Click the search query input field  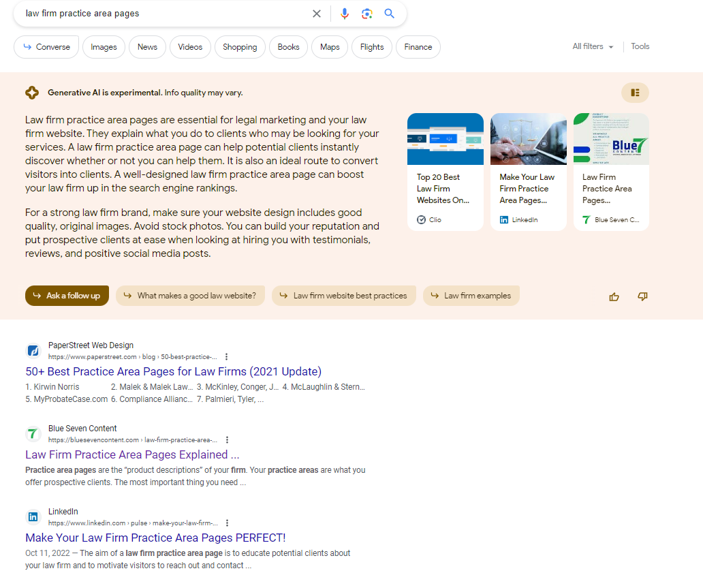[166, 14]
